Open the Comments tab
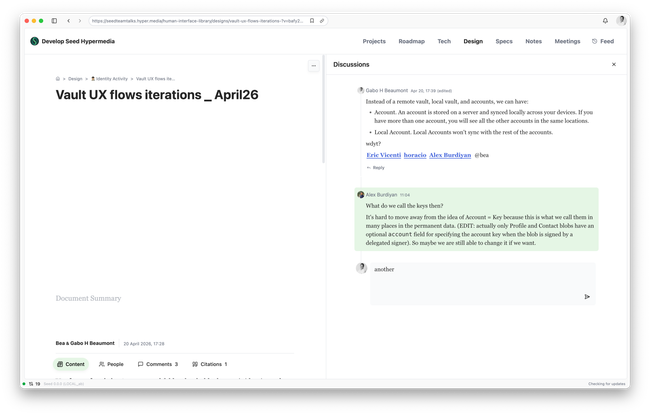The image size is (650, 415). 158,364
